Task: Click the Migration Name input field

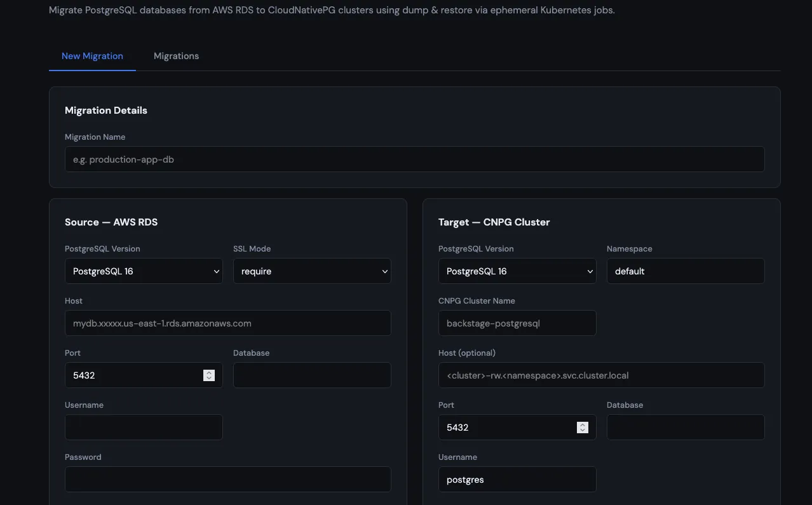Action: pos(414,159)
